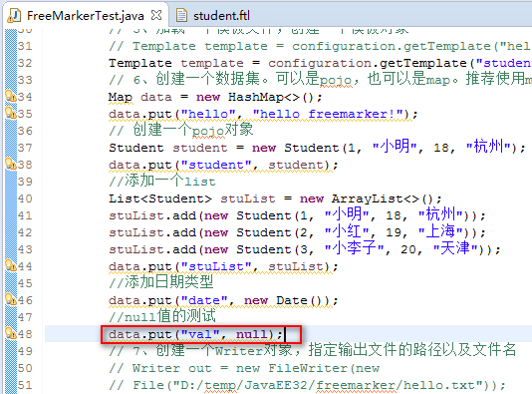Click line number 45 in the gutter
Screen dimensions: 532x394
tap(25, 283)
